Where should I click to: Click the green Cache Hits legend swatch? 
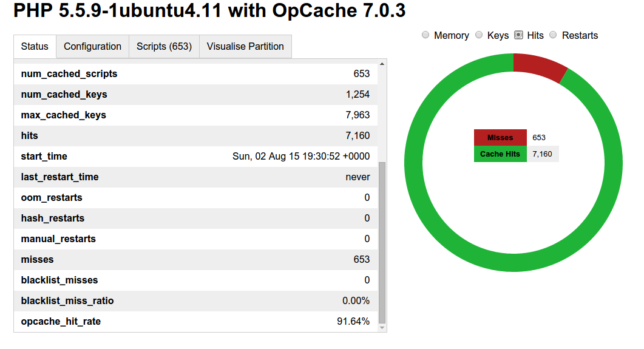pos(500,154)
